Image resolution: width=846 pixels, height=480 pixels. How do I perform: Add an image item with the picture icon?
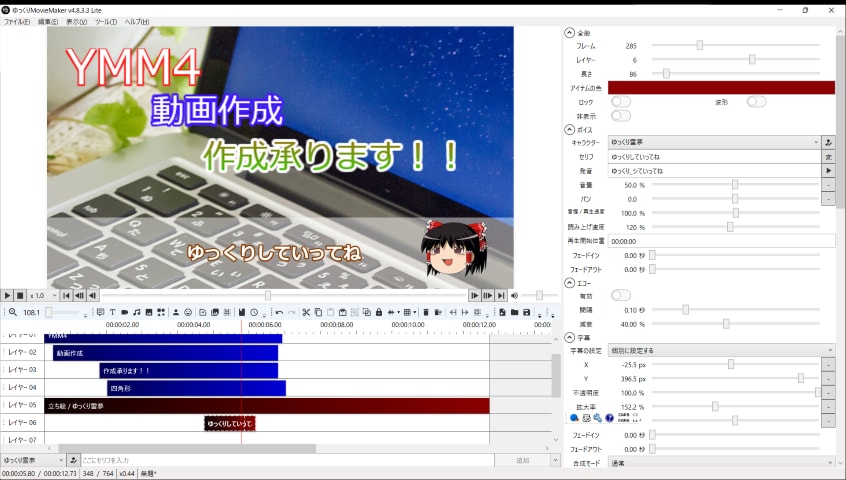(x=149, y=312)
